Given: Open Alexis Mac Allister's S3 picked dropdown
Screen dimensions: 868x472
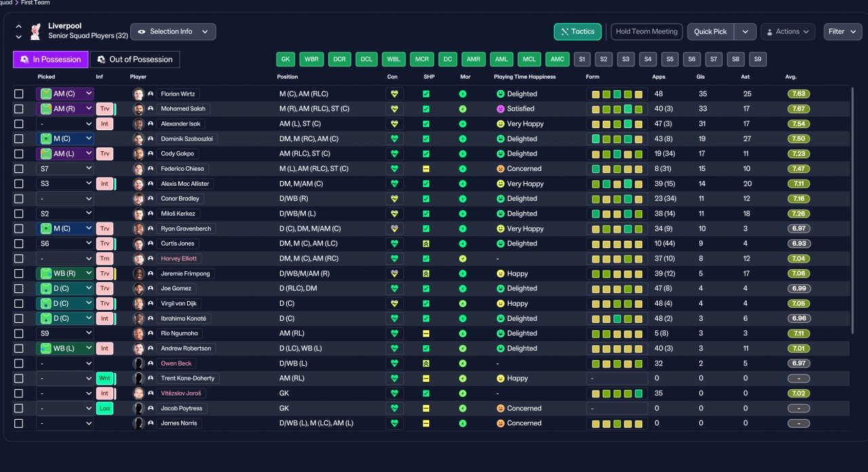Looking at the screenshot, I should point(65,184).
